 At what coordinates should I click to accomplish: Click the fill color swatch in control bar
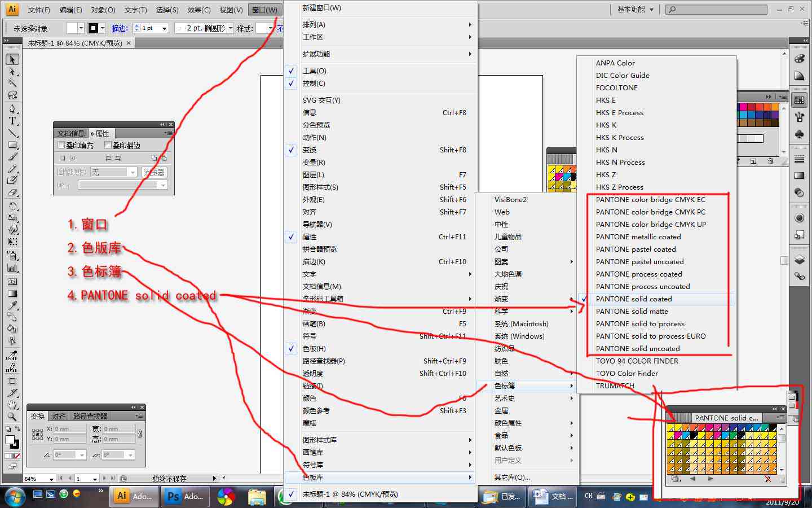pyautogui.click(x=72, y=28)
